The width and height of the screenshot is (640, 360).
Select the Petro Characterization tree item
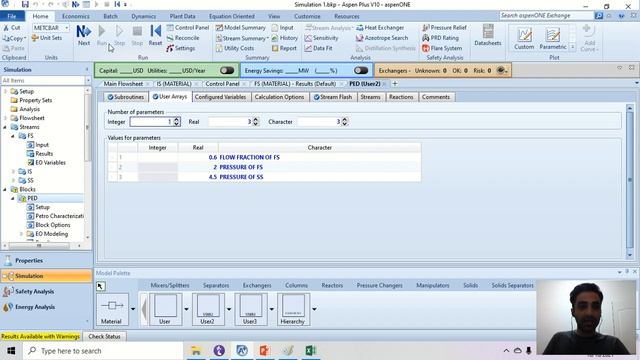click(x=56, y=216)
